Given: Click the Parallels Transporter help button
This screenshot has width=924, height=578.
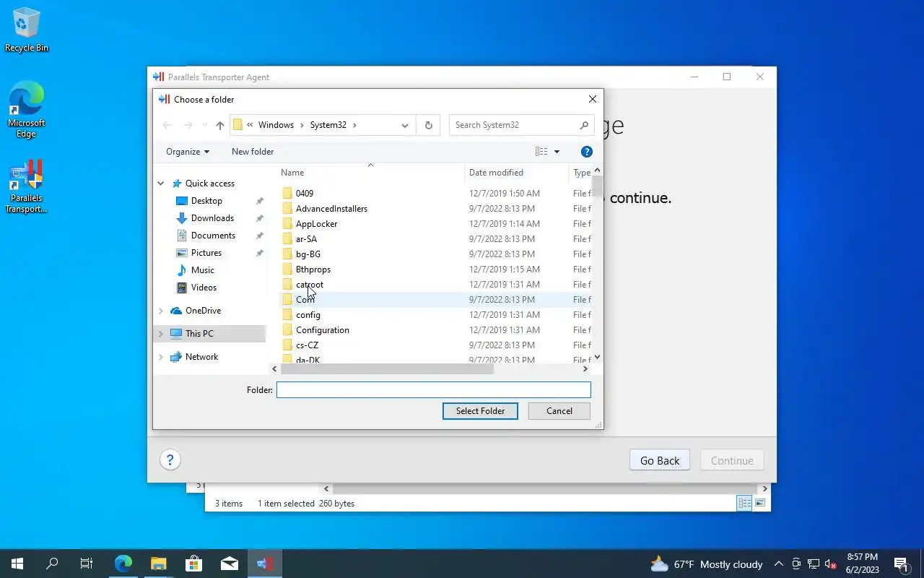Looking at the screenshot, I should pos(170,460).
